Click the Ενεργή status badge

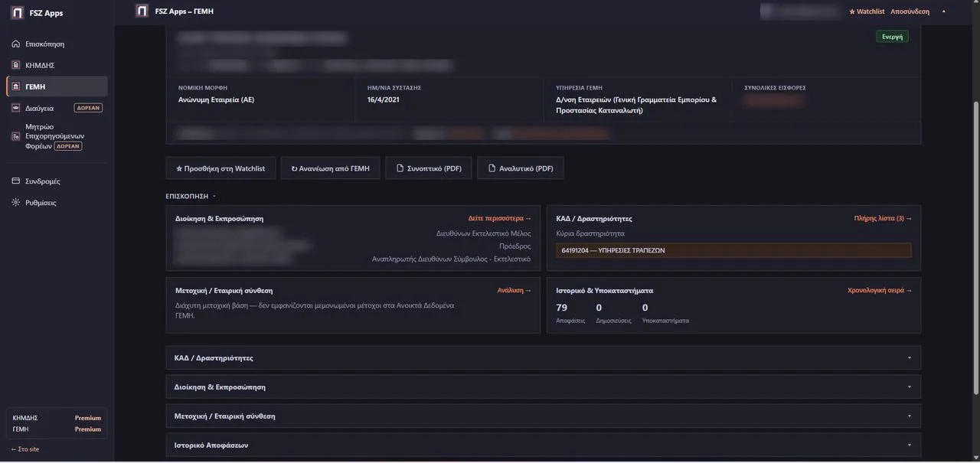click(892, 37)
